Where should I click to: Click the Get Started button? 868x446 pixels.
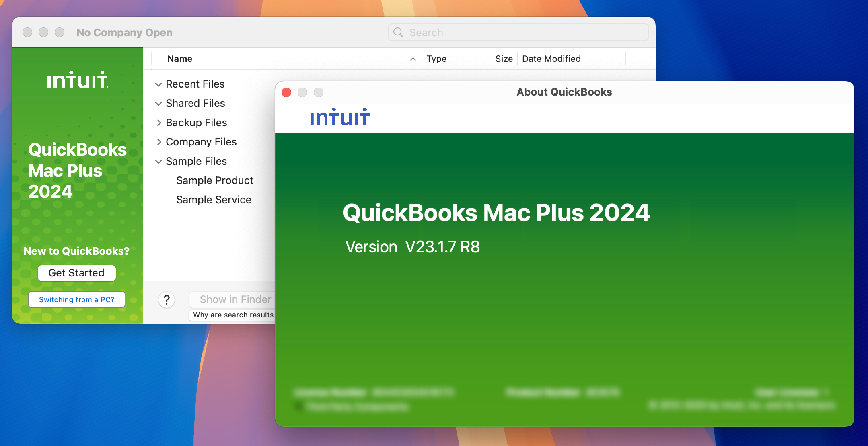pos(77,273)
